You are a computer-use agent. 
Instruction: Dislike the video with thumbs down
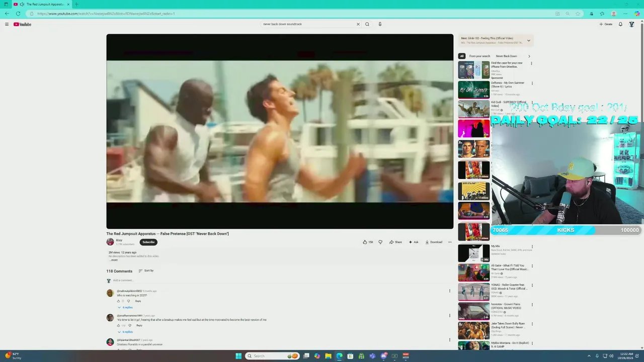380,242
